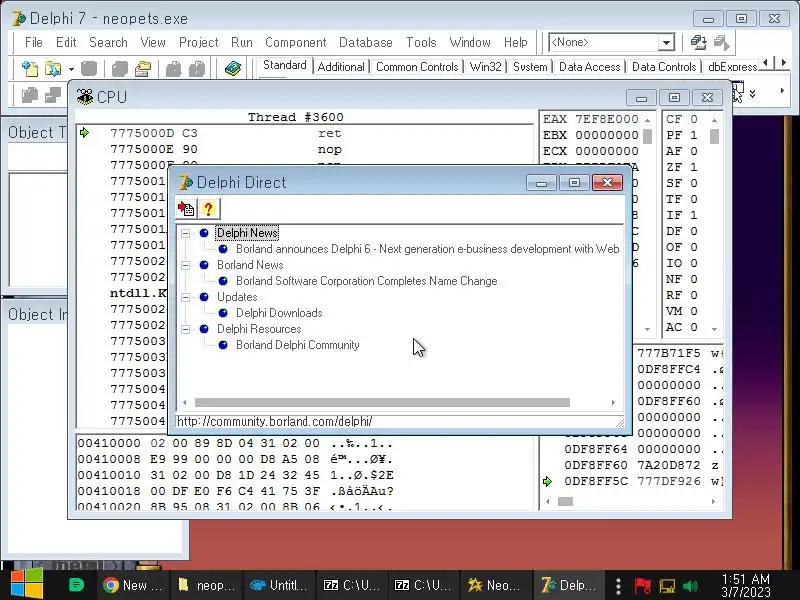Click the Open Project toolbar icon
Viewport: 800px width, 600px height.
pos(143,68)
